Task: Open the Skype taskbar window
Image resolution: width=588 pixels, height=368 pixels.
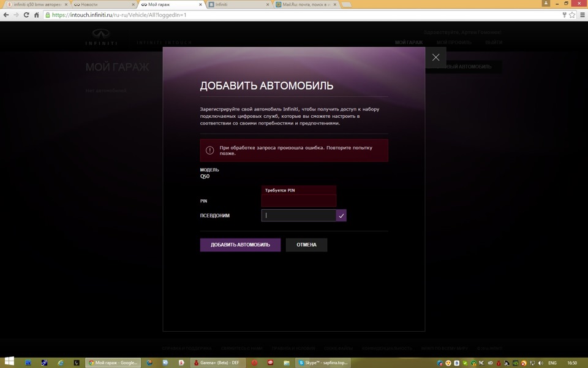Action: [x=323, y=362]
